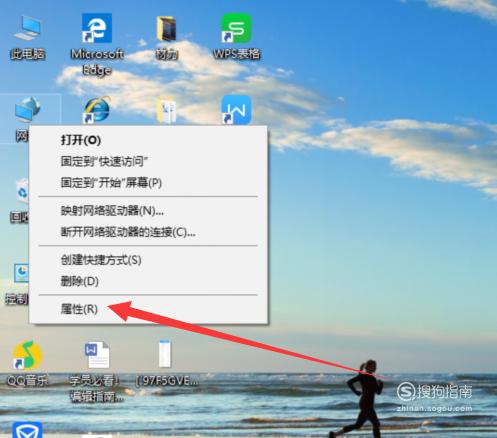Select the shield mail icon at bottom
This screenshot has width=497, height=438.
pyautogui.click(x=27, y=430)
